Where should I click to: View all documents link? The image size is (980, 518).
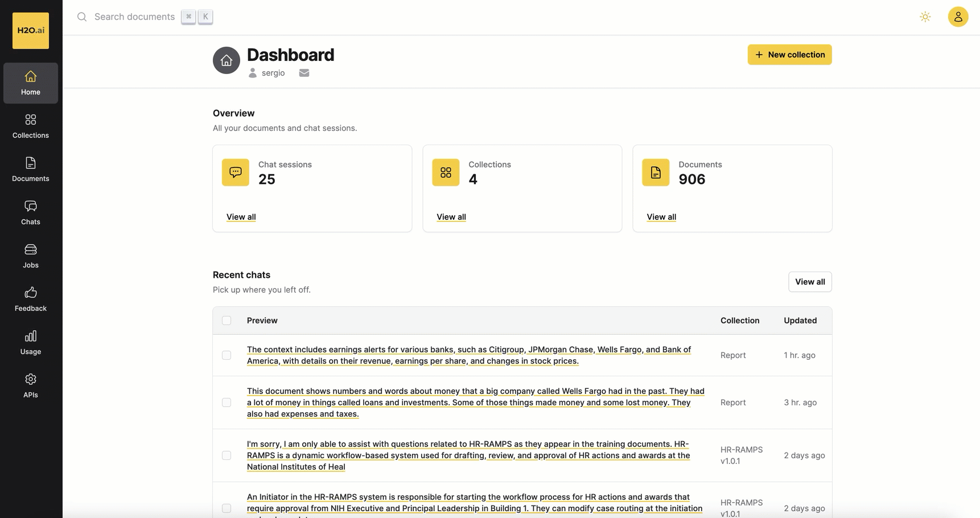661,217
